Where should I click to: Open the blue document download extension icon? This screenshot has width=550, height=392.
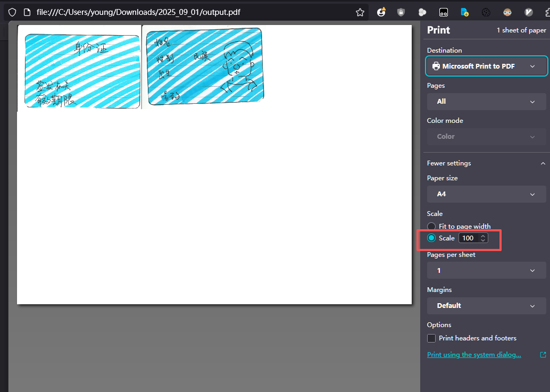[464, 12]
